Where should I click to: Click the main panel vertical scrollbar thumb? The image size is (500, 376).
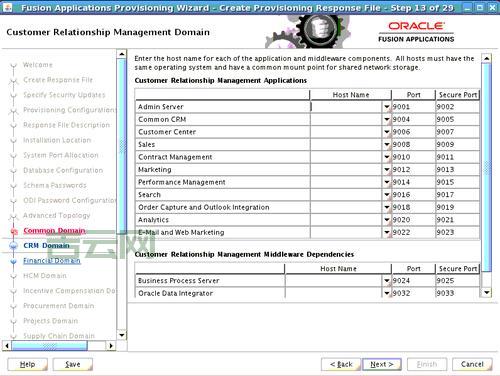[487, 167]
